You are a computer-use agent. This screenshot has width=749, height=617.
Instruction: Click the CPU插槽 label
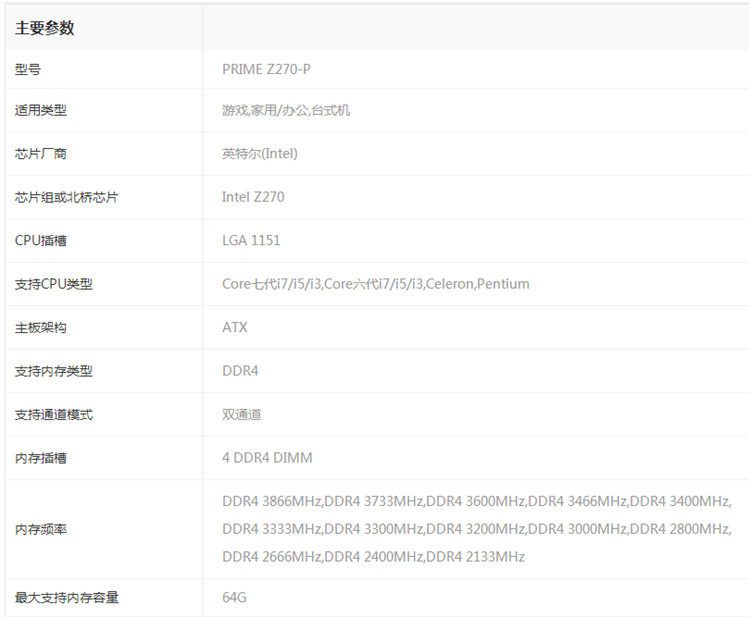pyautogui.click(x=41, y=241)
